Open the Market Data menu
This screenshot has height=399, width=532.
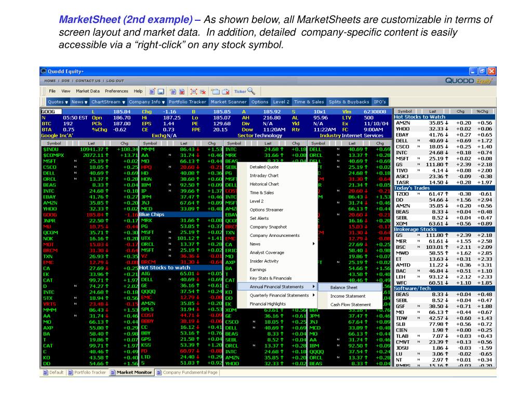87,91
